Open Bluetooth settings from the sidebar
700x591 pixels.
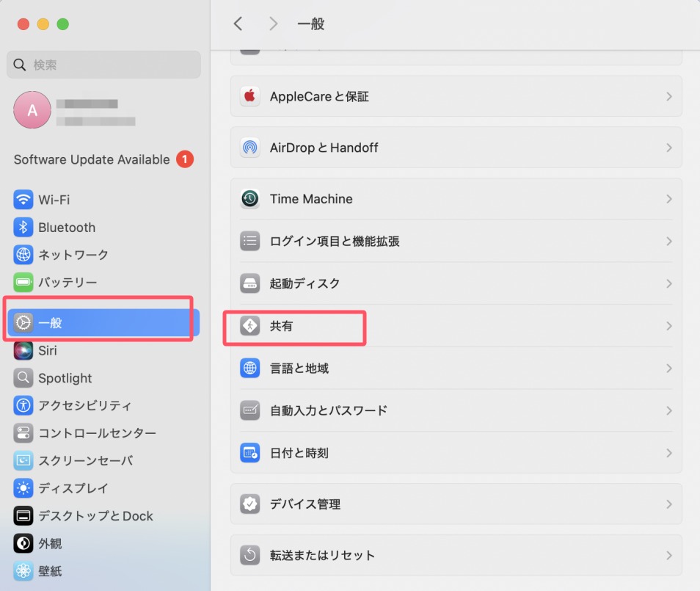pos(21,227)
